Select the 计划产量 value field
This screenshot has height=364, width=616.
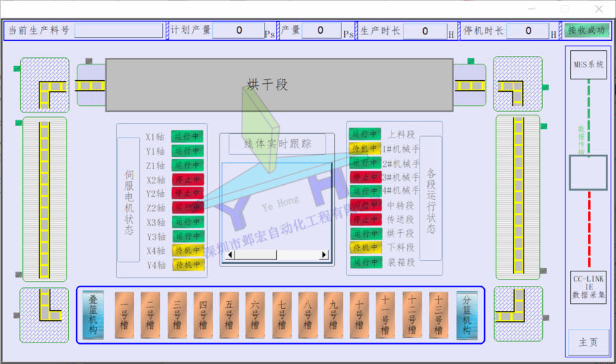point(239,31)
